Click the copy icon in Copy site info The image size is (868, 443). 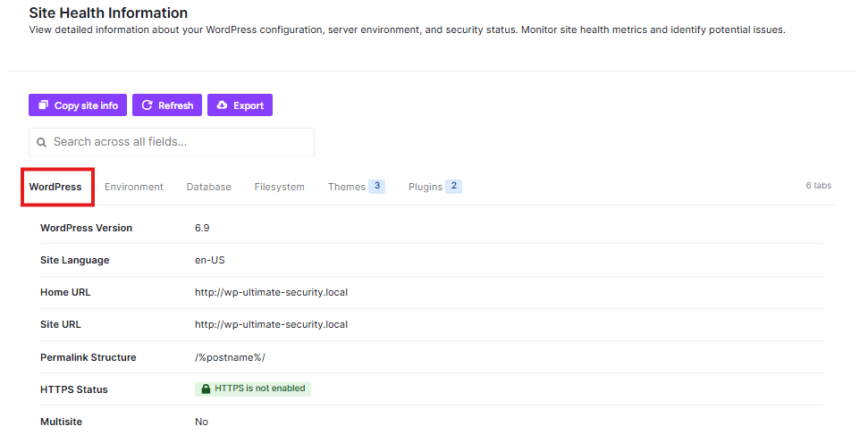43,104
